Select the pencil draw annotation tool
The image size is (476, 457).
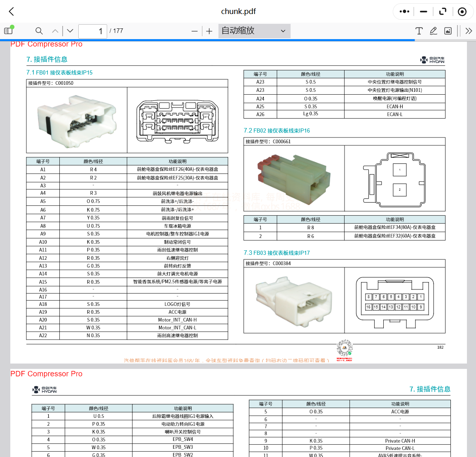click(x=433, y=31)
